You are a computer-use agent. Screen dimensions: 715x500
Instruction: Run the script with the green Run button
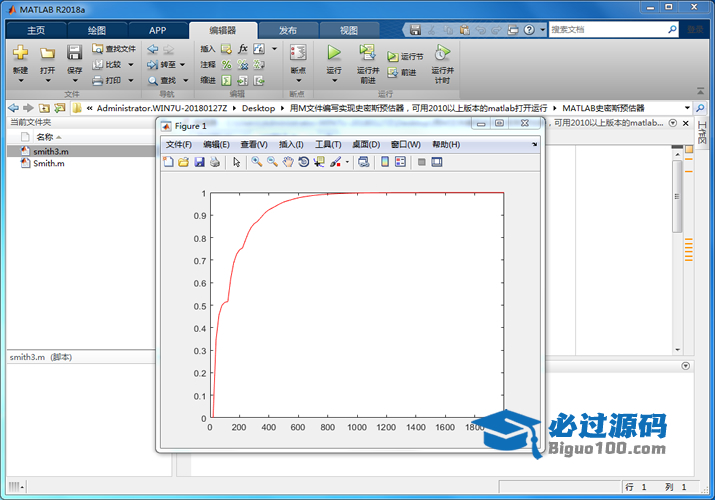pyautogui.click(x=334, y=53)
